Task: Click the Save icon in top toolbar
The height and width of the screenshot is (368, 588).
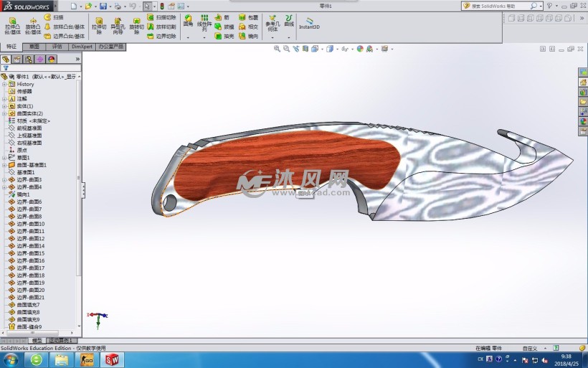Action: (x=103, y=6)
